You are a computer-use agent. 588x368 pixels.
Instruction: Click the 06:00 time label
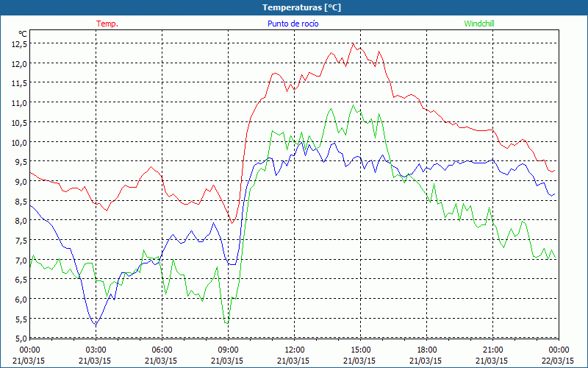[x=162, y=350]
